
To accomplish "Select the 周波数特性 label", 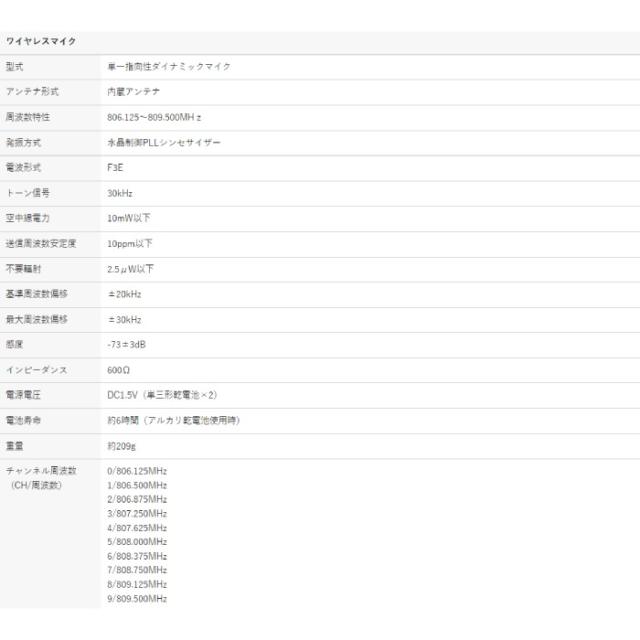I will (x=28, y=117).
